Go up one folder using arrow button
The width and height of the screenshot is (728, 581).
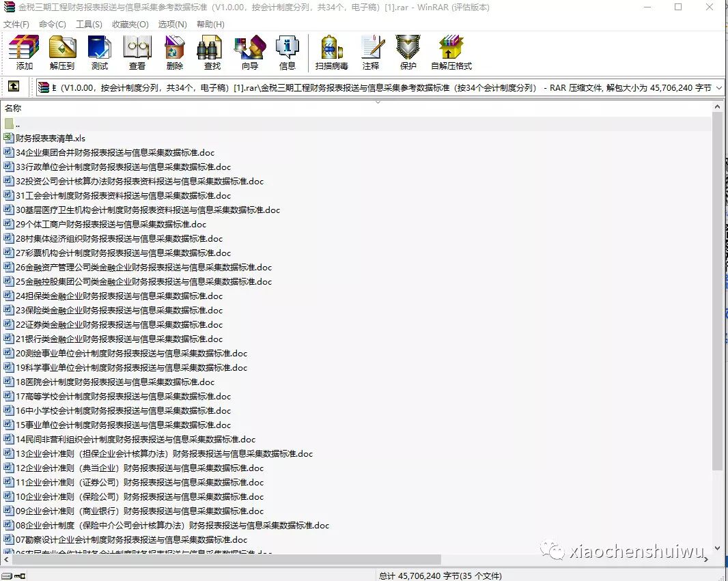pyautogui.click(x=14, y=86)
